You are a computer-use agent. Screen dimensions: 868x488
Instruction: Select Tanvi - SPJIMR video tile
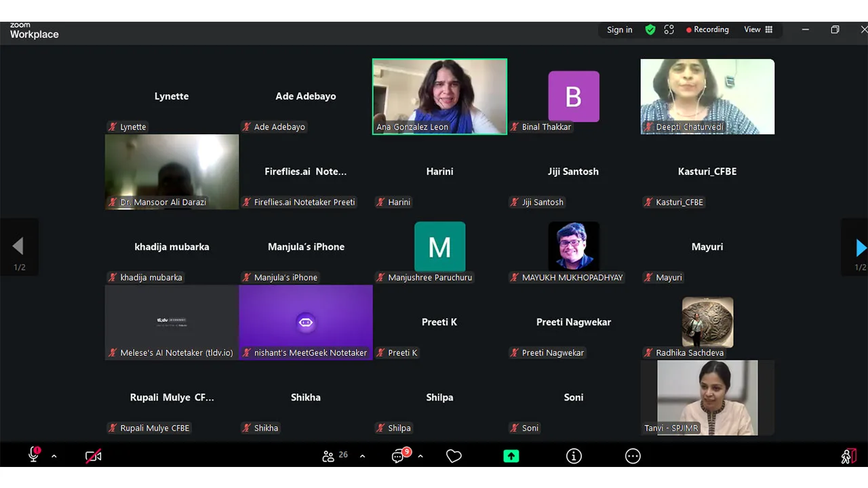point(707,397)
